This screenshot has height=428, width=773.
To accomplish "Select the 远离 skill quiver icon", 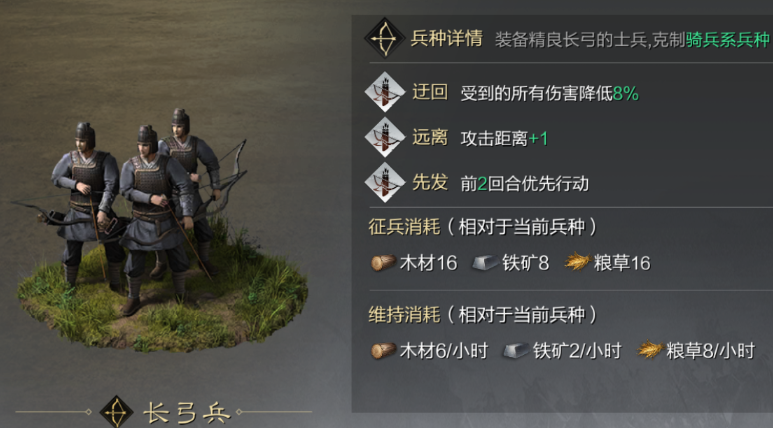I will pyautogui.click(x=386, y=138).
